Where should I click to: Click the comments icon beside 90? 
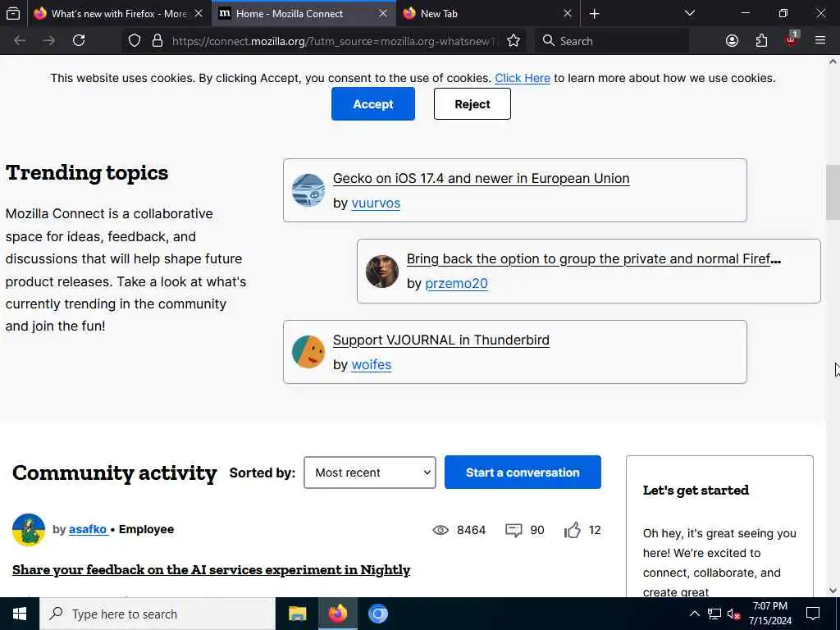pyautogui.click(x=514, y=531)
